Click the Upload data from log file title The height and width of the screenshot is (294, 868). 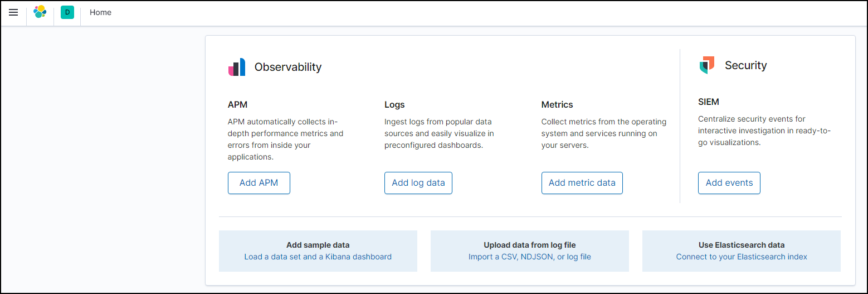(x=530, y=245)
